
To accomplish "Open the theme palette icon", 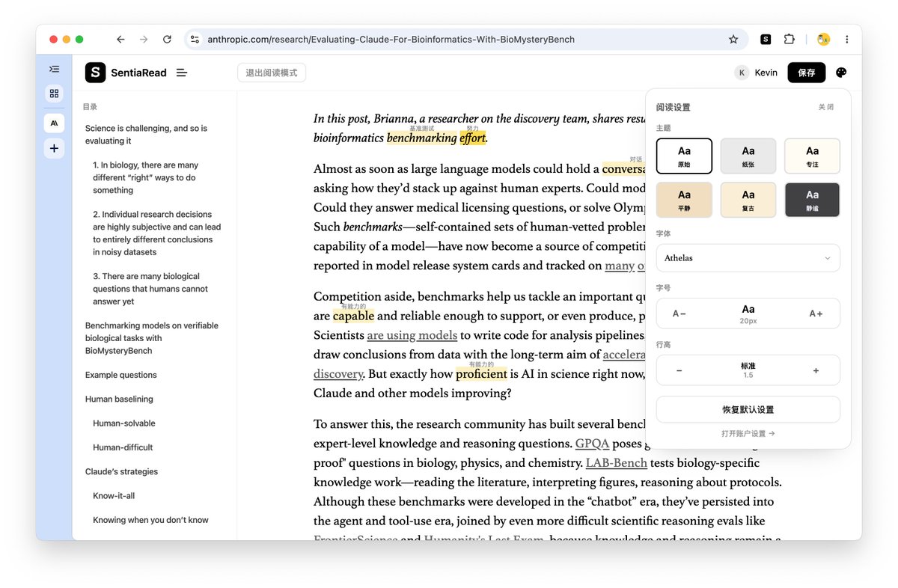I will point(841,73).
